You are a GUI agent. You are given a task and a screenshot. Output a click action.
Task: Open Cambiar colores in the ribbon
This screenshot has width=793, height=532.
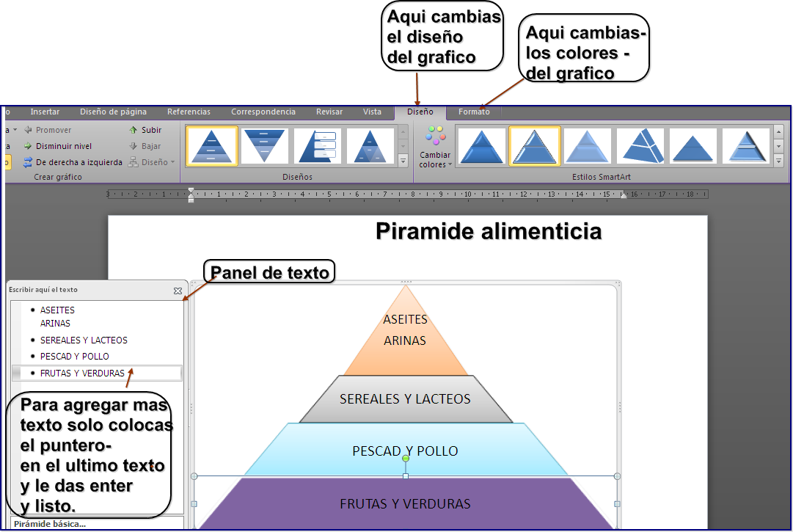pos(434,147)
